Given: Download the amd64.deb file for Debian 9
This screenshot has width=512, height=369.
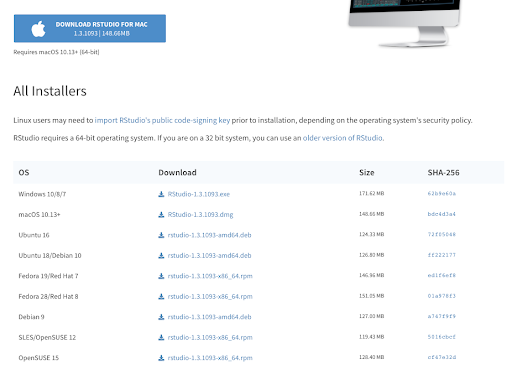Looking at the screenshot, I should 209,317.
